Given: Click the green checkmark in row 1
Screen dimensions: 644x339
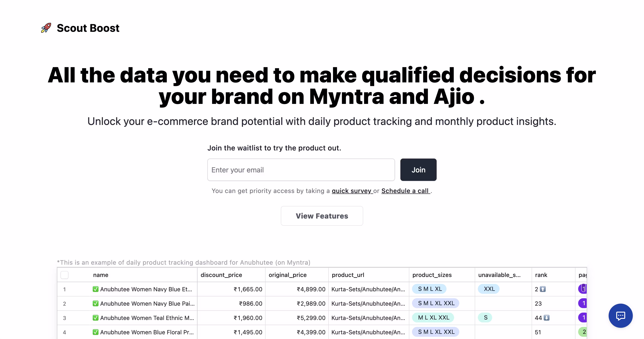Looking at the screenshot, I should (x=95, y=289).
